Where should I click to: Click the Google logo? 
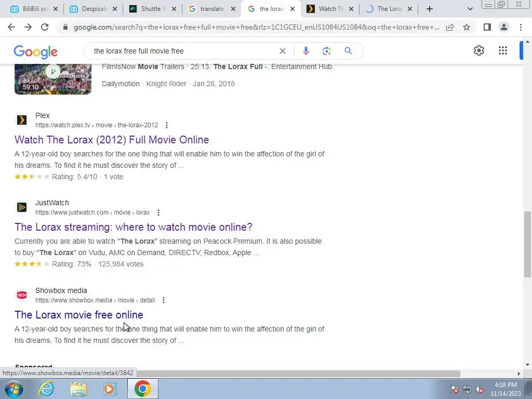point(36,51)
